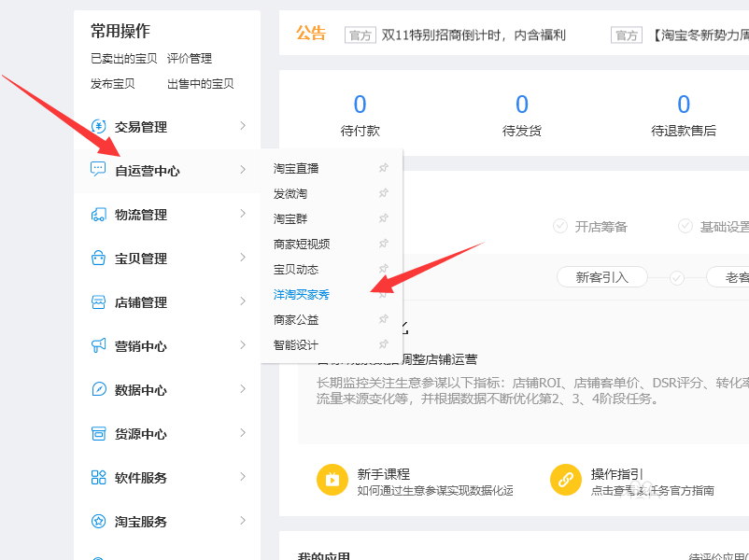
Task: Pin 智能设计 using its pushpin icon
Action: tap(384, 344)
